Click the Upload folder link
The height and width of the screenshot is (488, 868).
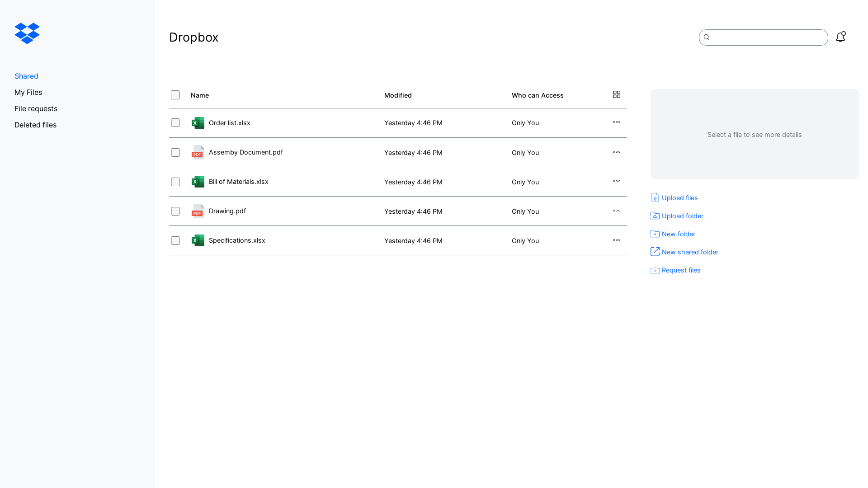point(683,216)
